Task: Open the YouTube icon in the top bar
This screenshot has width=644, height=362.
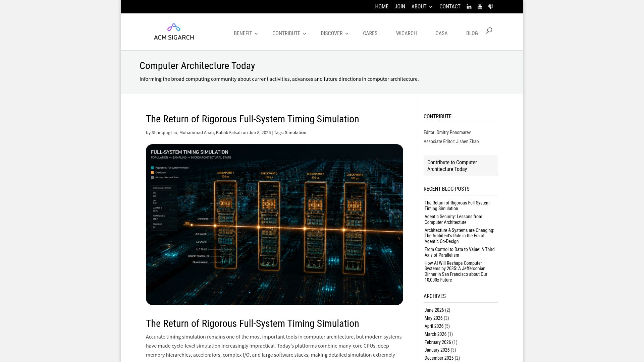Action: coord(480,7)
